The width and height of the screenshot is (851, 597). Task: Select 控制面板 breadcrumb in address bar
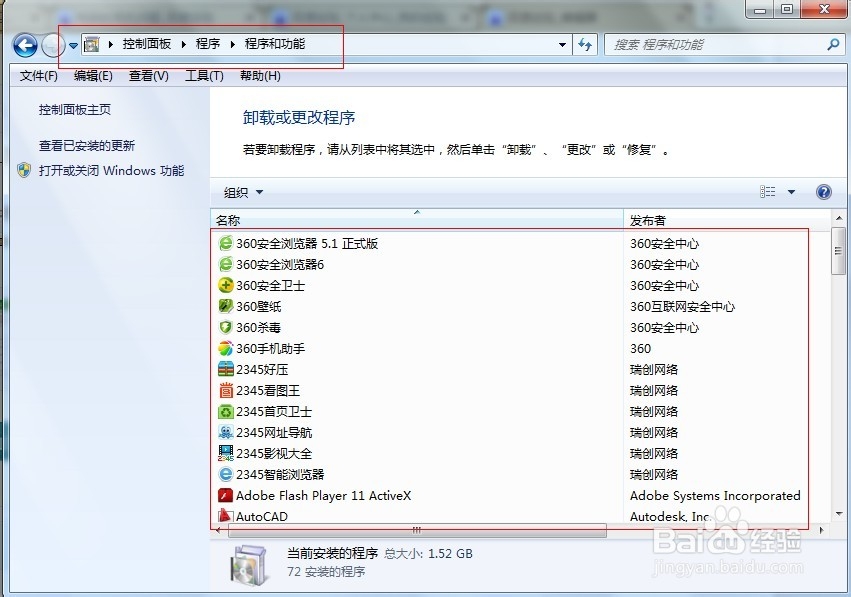coord(147,44)
